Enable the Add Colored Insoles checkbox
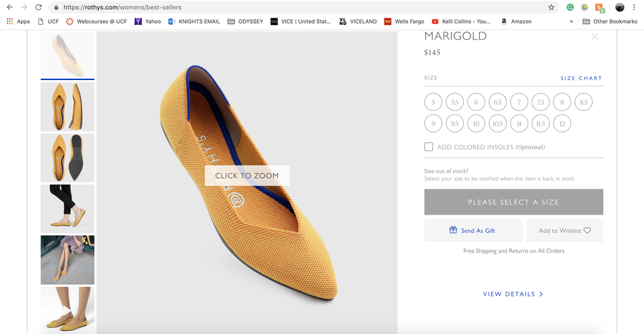 pos(428,147)
